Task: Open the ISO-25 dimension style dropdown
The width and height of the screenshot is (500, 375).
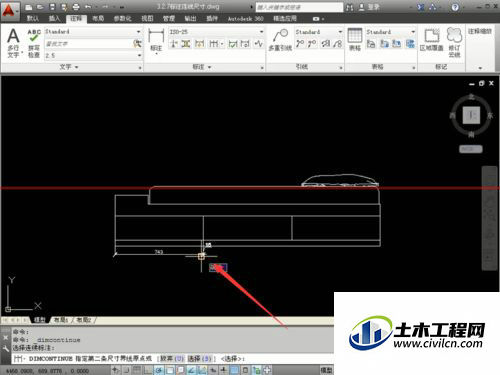Action: 217,32
